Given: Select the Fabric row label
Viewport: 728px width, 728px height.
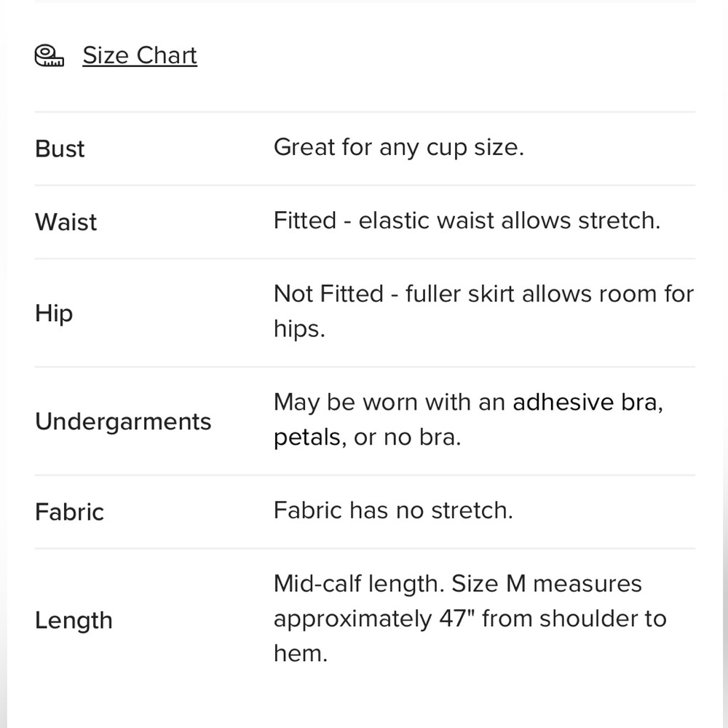Looking at the screenshot, I should 69,512.
